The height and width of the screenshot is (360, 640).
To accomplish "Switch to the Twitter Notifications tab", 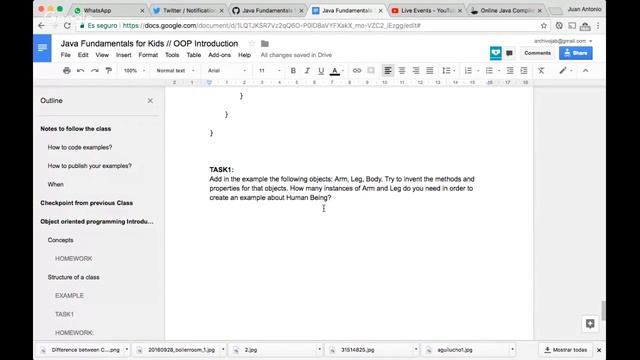I will tap(189, 11).
